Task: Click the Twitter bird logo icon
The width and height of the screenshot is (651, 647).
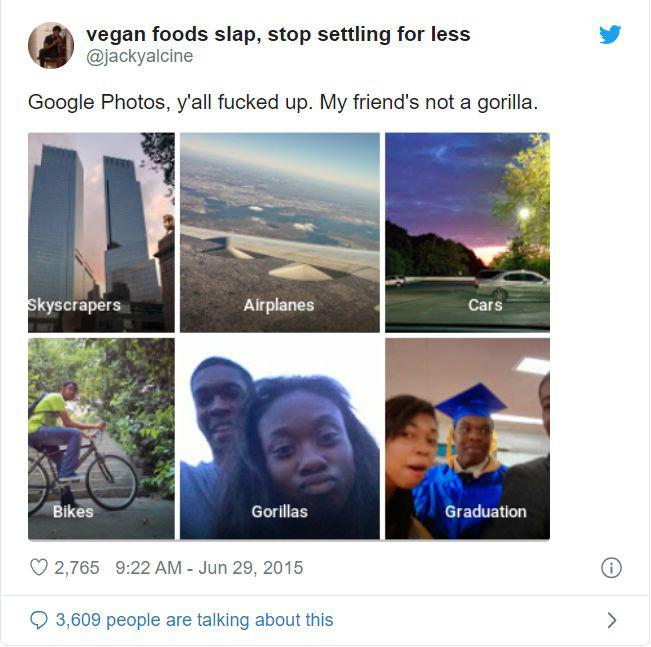Action: coord(610,34)
